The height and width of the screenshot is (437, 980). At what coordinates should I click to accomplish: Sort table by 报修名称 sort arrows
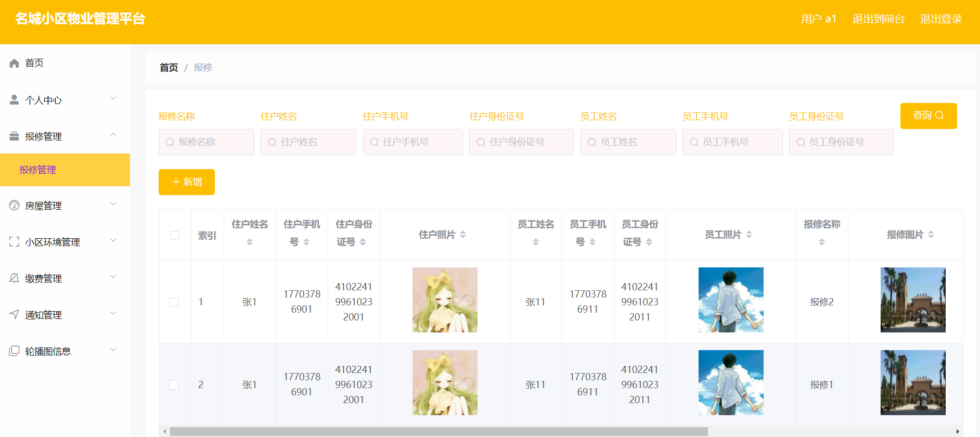point(822,242)
